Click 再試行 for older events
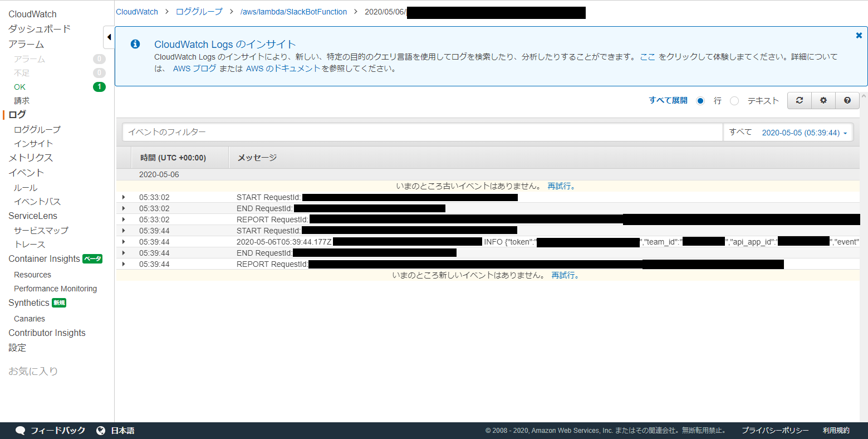Image resolution: width=868 pixels, height=439 pixels. coord(561,186)
